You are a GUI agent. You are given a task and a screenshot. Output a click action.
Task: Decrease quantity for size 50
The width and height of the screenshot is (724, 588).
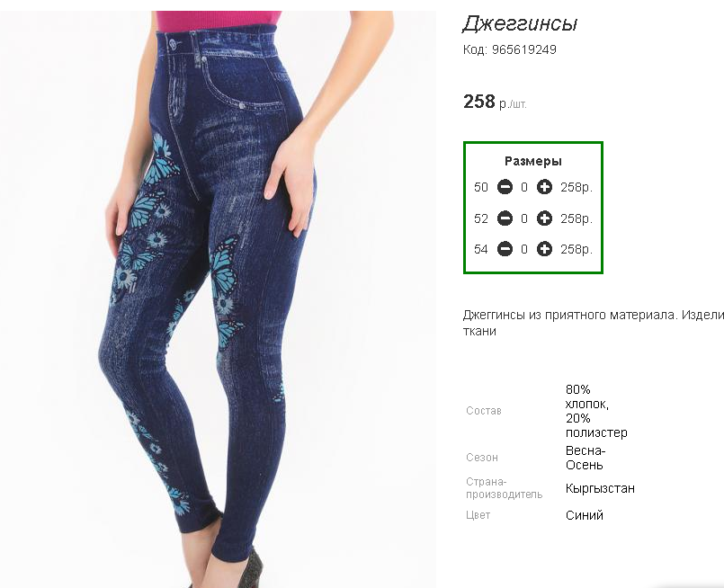coord(505,187)
